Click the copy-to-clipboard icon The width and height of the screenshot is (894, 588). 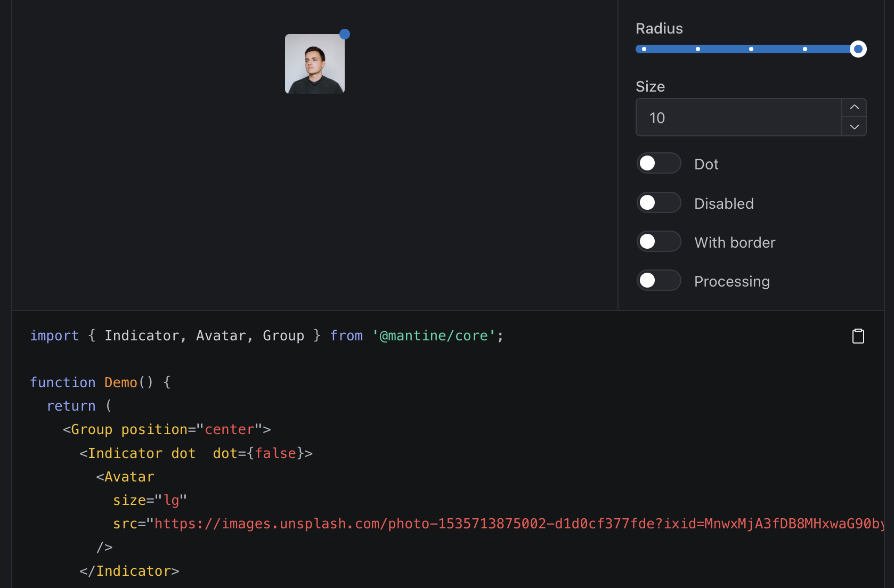point(858,336)
